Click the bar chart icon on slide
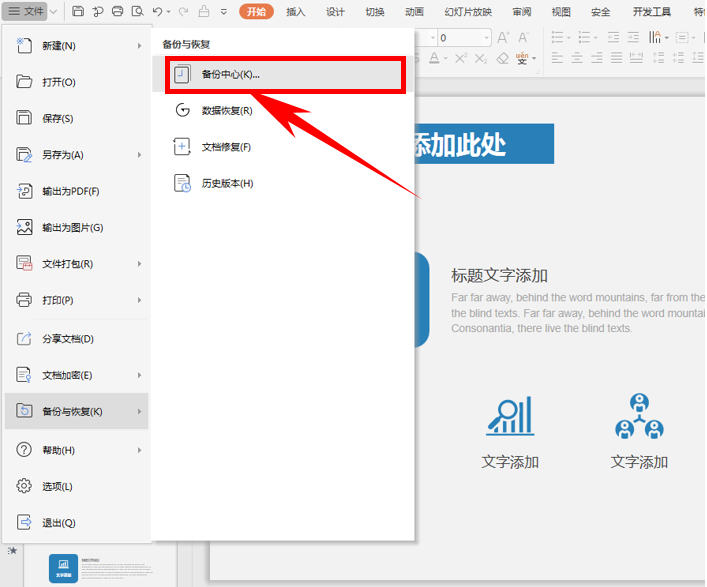 pos(510,416)
